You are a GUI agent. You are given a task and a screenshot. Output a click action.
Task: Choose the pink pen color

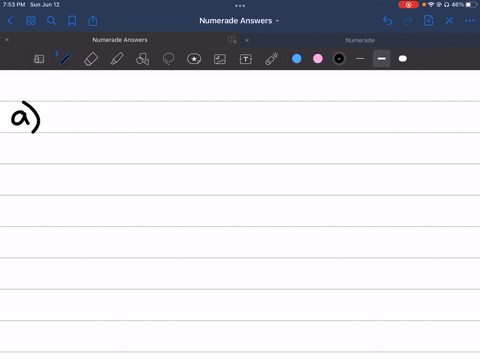(x=318, y=59)
